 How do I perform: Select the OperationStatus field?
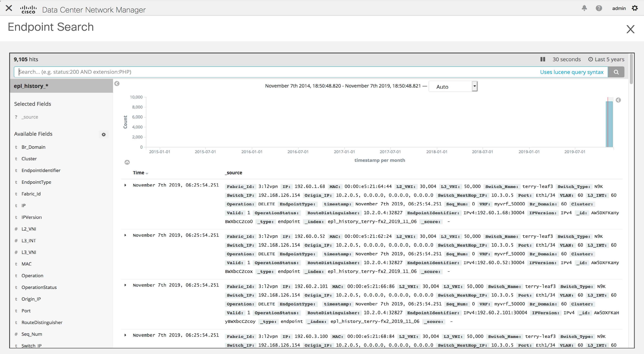click(x=39, y=288)
